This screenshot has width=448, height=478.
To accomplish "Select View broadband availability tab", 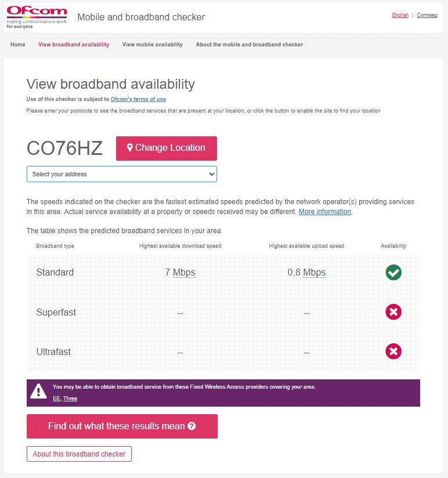I will point(74,45).
